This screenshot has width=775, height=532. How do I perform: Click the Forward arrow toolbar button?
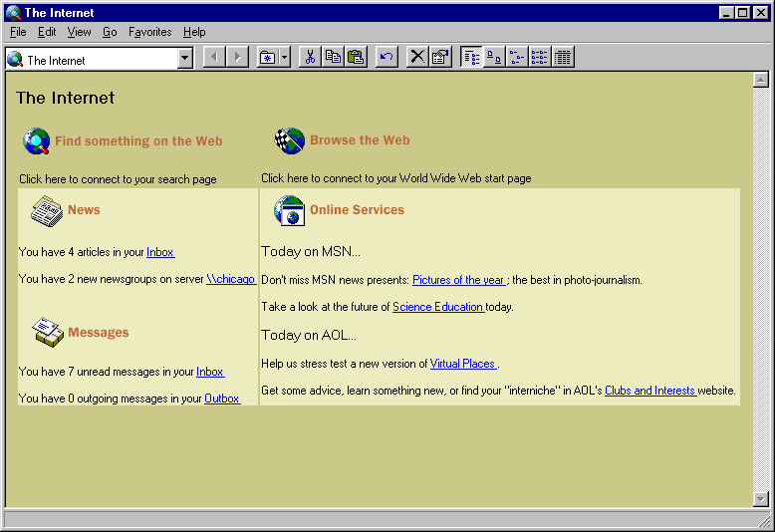[x=237, y=58]
